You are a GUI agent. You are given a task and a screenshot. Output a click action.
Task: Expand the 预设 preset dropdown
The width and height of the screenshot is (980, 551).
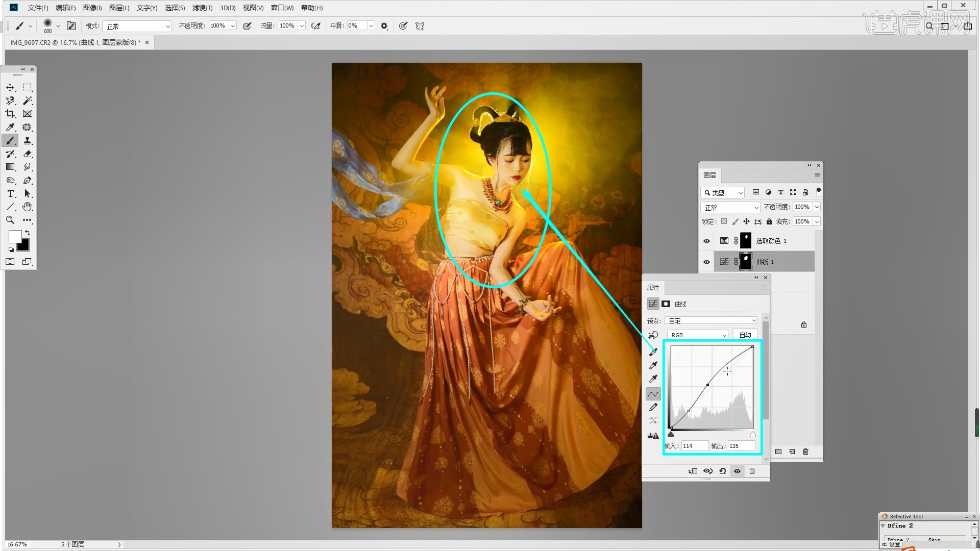[710, 320]
